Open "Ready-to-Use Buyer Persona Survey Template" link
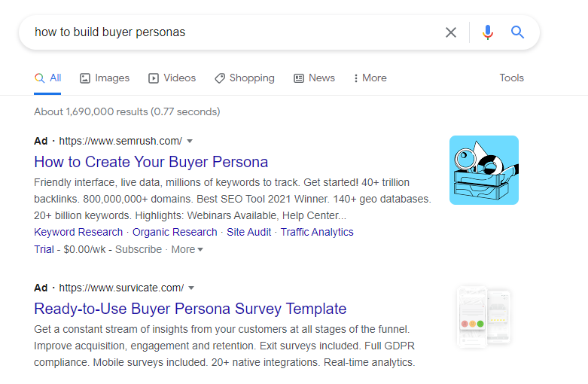The width and height of the screenshot is (588, 384). [x=190, y=309]
